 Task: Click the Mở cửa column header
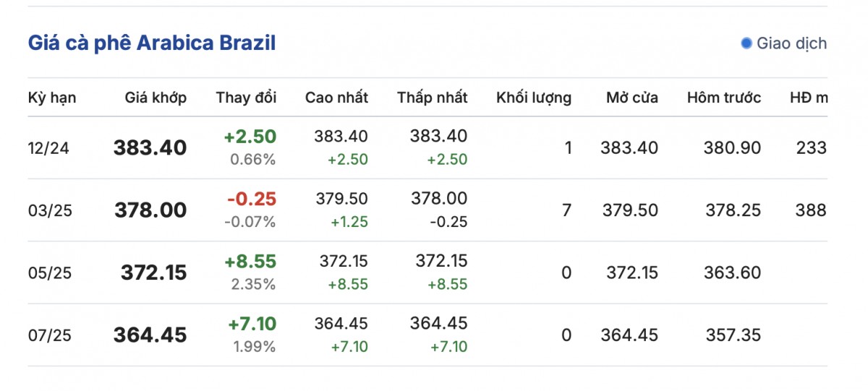pos(632,98)
